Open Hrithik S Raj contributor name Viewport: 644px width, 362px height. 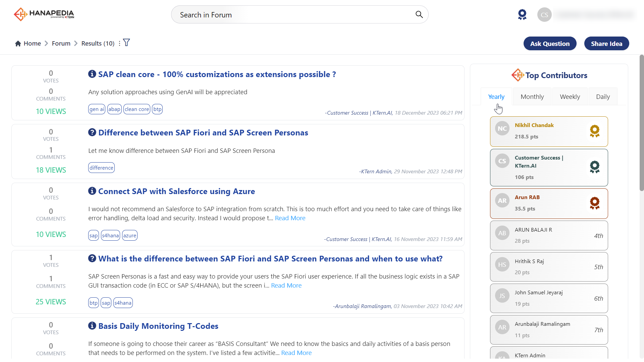(529, 261)
